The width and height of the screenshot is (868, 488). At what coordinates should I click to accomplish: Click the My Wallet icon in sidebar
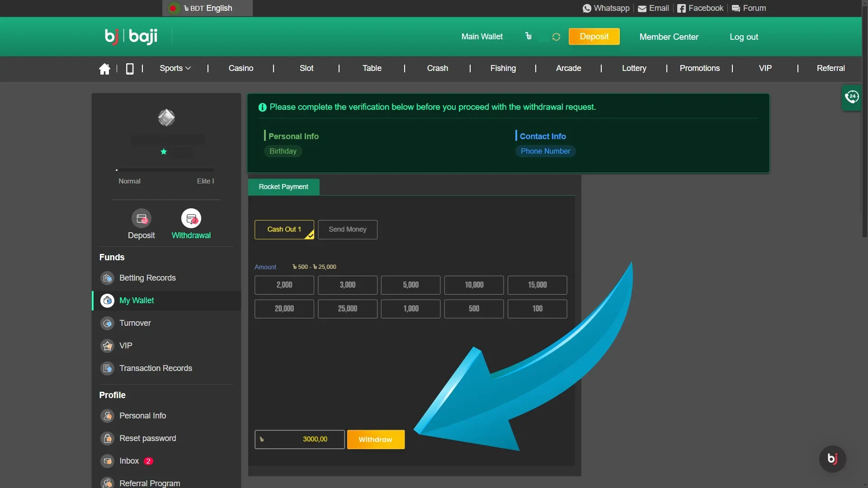[107, 300]
